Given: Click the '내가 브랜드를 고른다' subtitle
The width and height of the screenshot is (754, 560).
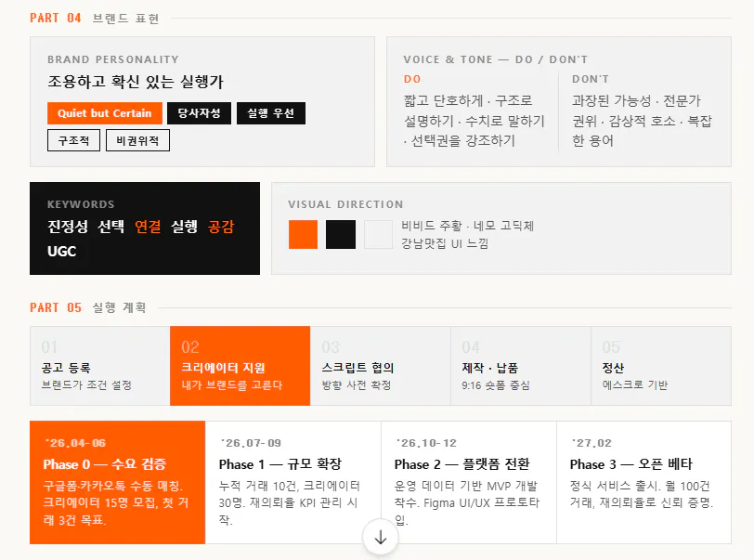Looking at the screenshot, I should [x=232, y=384].
